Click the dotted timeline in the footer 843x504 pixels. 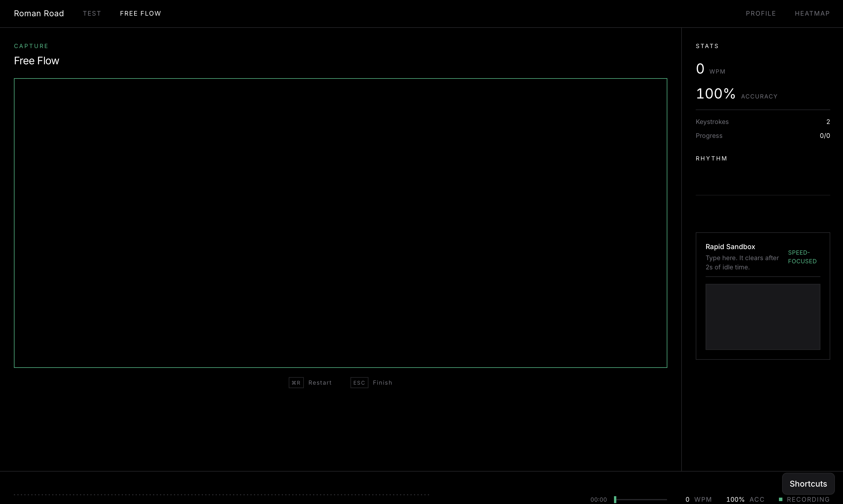221,495
